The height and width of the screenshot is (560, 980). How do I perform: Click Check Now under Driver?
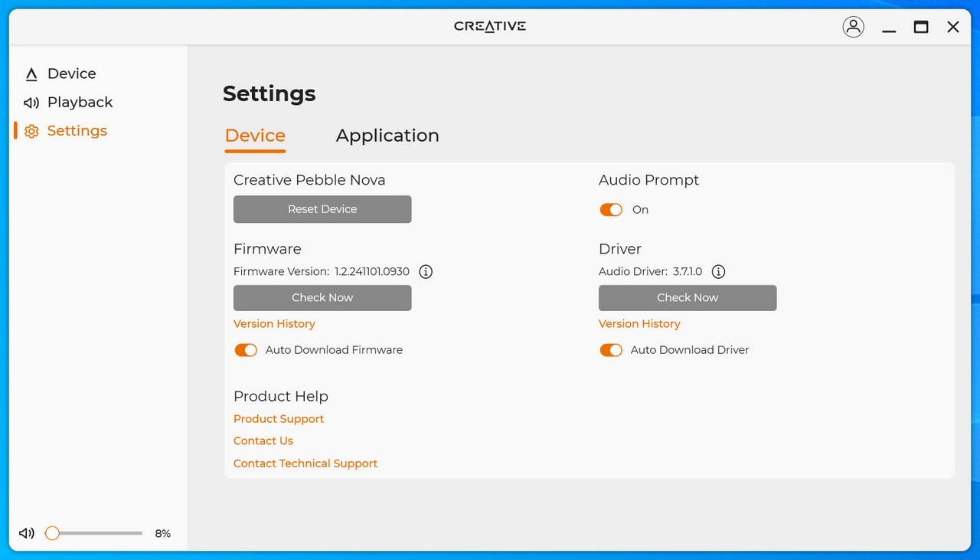[x=688, y=297]
